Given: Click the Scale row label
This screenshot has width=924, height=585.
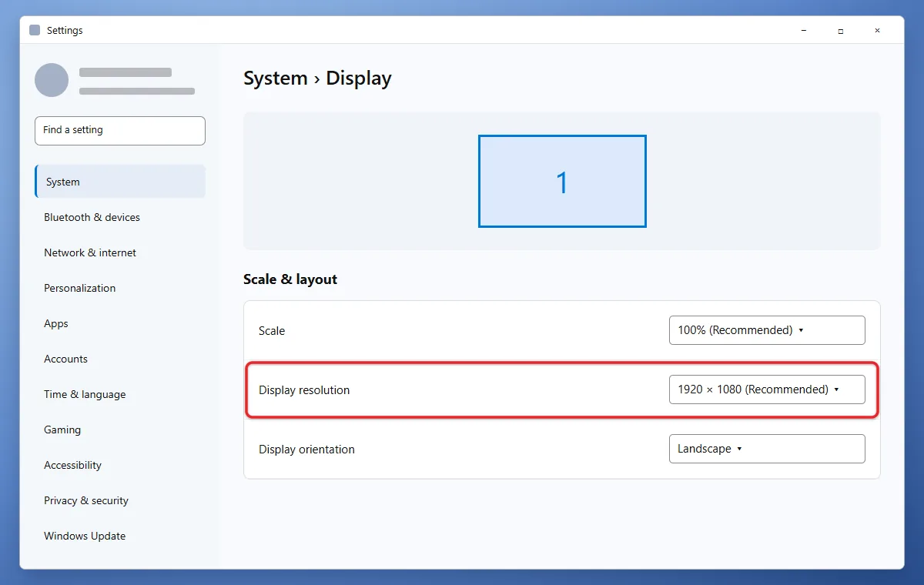Looking at the screenshot, I should pyautogui.click(x=272, y=331).
